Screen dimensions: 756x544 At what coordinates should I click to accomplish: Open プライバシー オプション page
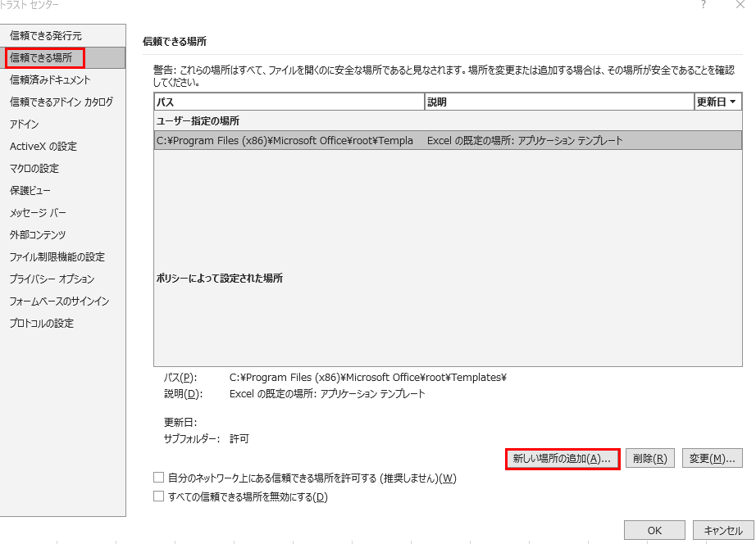tap(52, 279)
